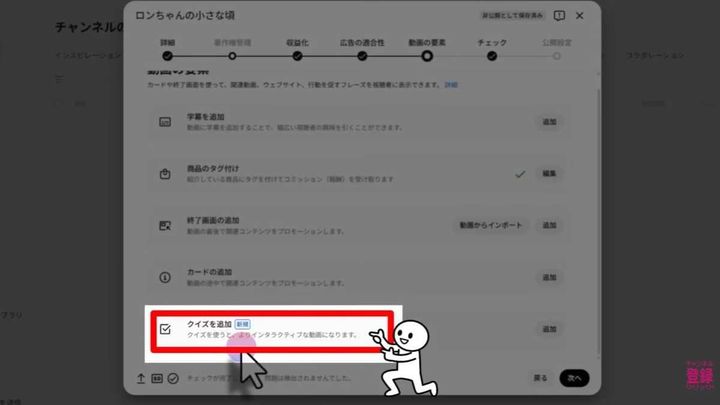Click the checkmark in 商品のタグ付け row
The width and height of the screenshot is (720, 405).
click(x=520, y=174)
